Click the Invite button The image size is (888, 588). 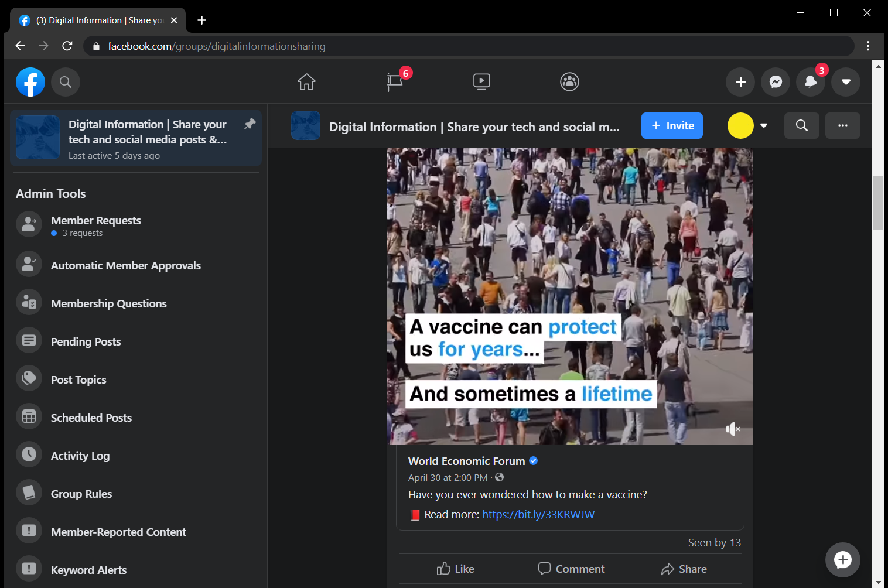pyautogui.click(x=672, y=125)
